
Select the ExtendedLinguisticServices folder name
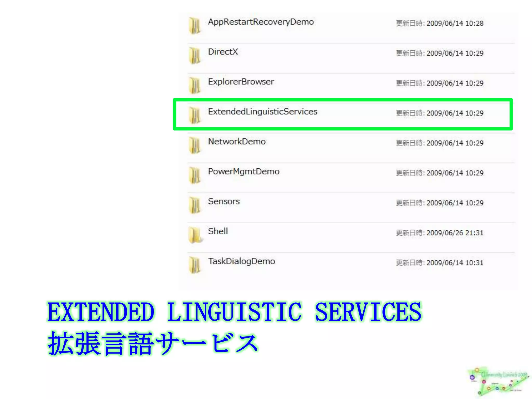coord(263,112)
